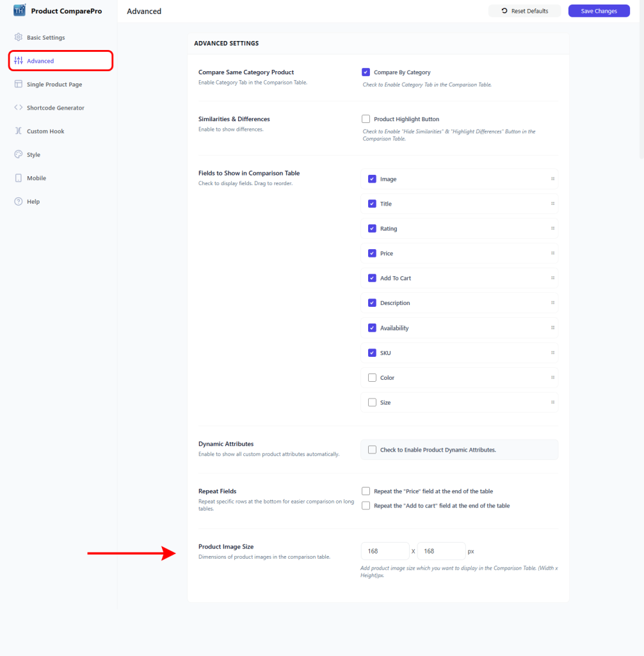Uncheck the Availability field checkbox

pyautogui.click(x=372, y=327)
